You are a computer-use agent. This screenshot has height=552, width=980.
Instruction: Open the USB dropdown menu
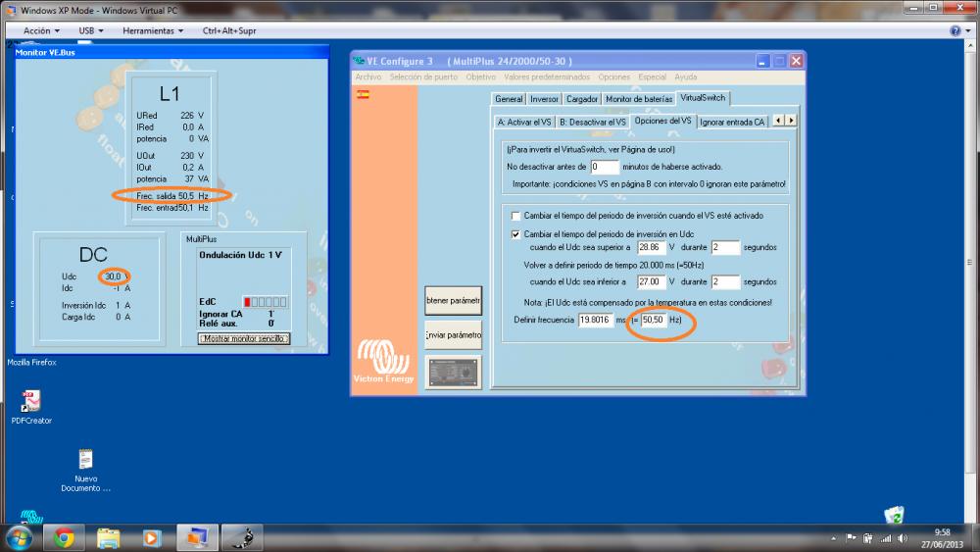click(x=90, y=30)
